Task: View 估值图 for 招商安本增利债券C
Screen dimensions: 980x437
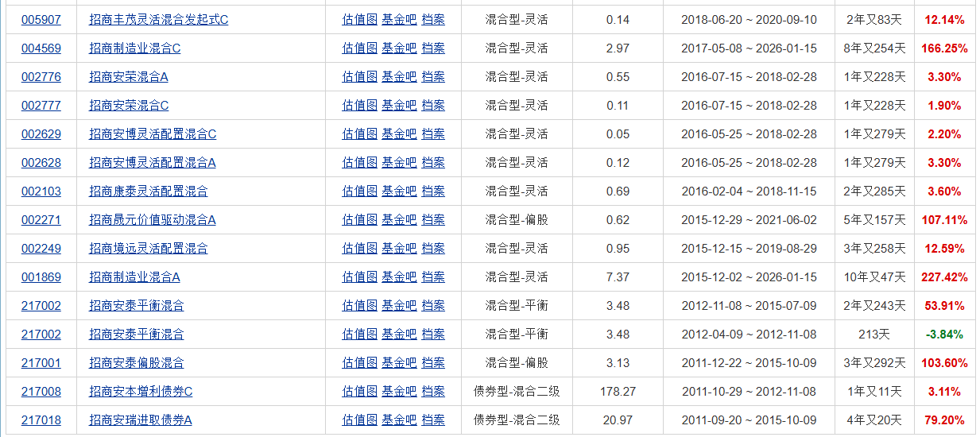Action: click(x=360, y=392)
